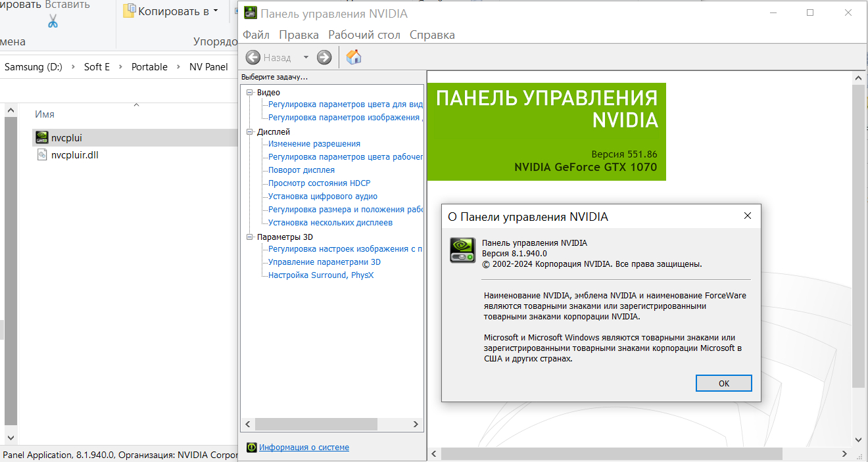This screenshot has width=868, height=462.
Task: Click task tree horizontal scrollbar thumb
Action: [x=316, y=425]
